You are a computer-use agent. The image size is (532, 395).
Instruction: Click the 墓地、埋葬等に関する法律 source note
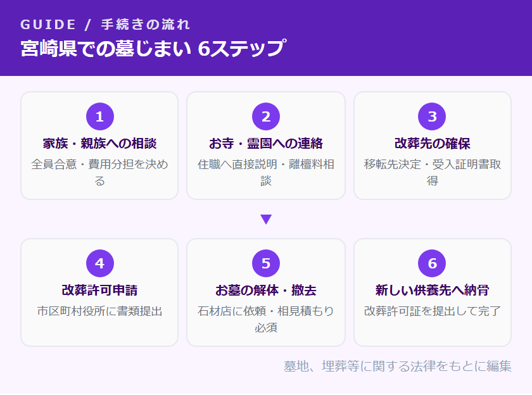397,366
